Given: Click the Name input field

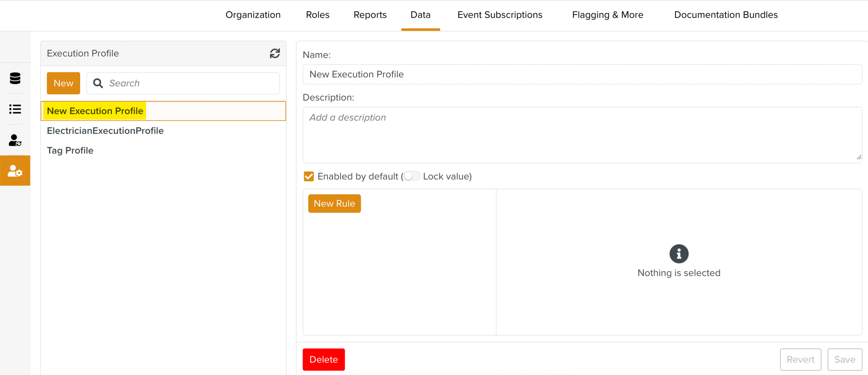Looking at the screenshot, I should click(582, 74).
